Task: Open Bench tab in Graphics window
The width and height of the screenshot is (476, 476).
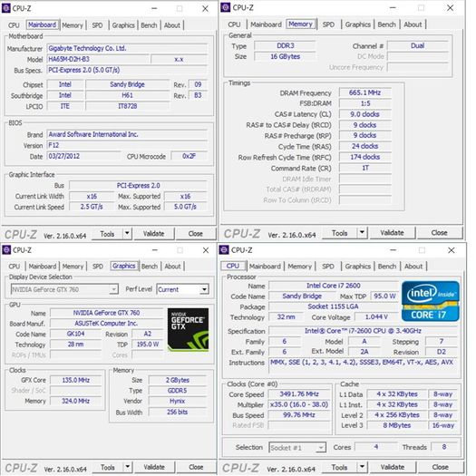Action: (x=150, y=267)
